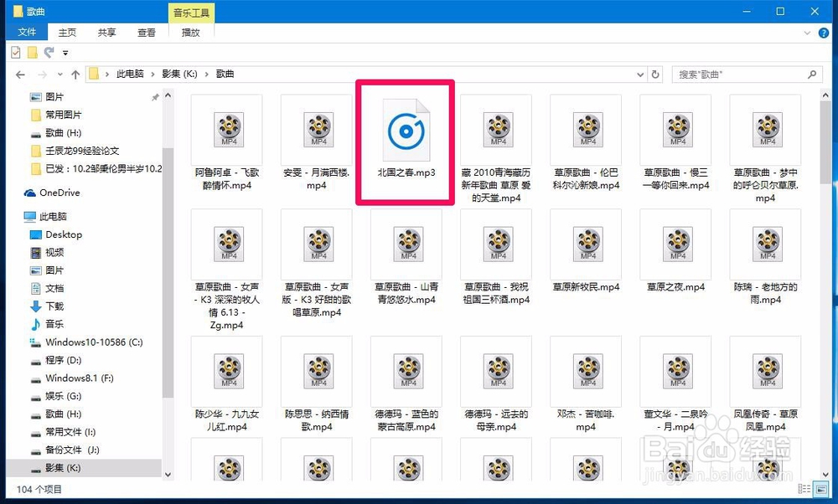Viewport: 838px width, 504px height.
Task: Select 草原歌曲 - 山青青悠悠水.mp4 file
Action: coord(406,257)
